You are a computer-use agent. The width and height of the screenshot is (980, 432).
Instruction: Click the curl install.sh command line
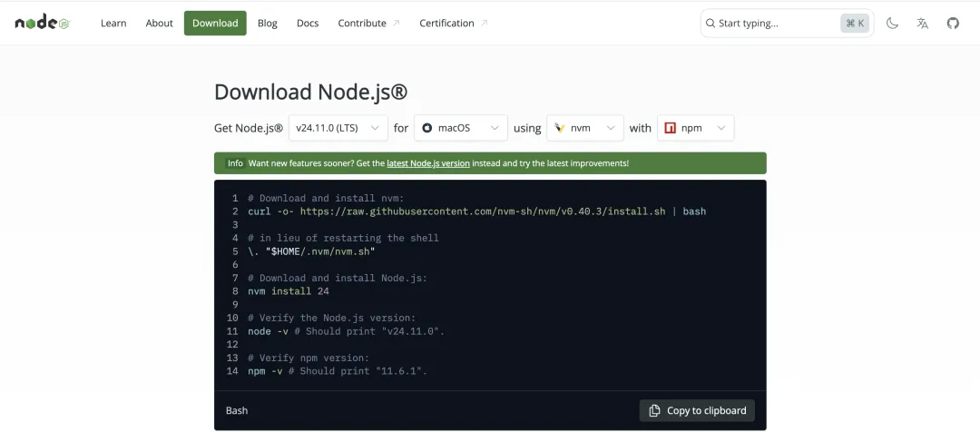(477, 211)
